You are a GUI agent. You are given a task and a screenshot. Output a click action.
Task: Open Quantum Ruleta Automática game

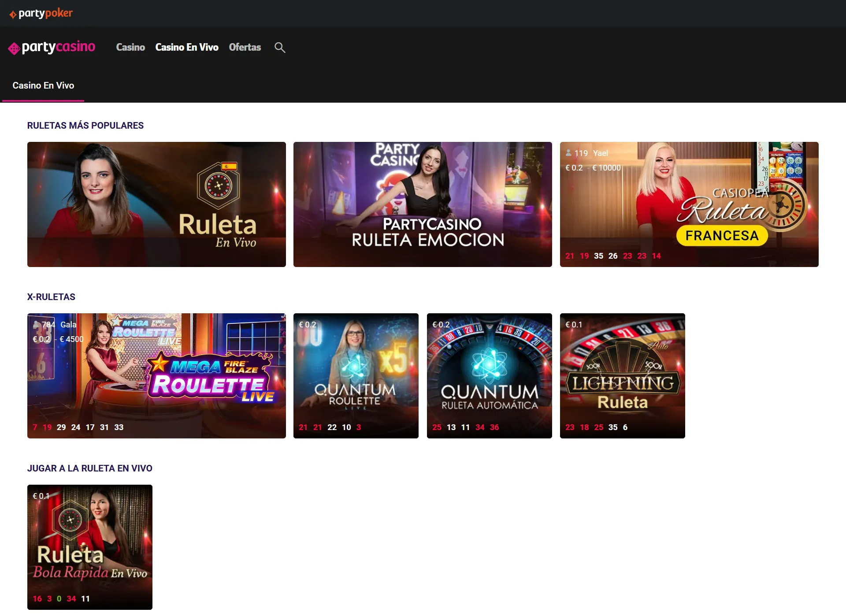pos(490,376)
